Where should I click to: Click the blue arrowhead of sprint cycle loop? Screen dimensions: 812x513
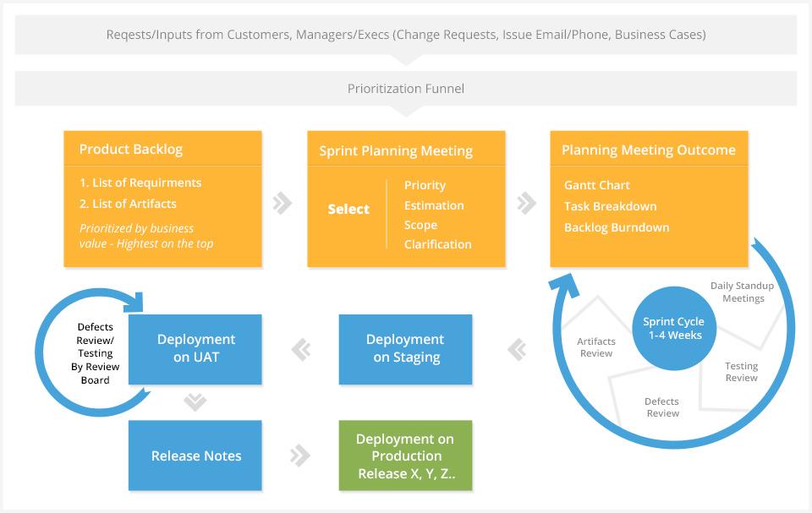565,287
